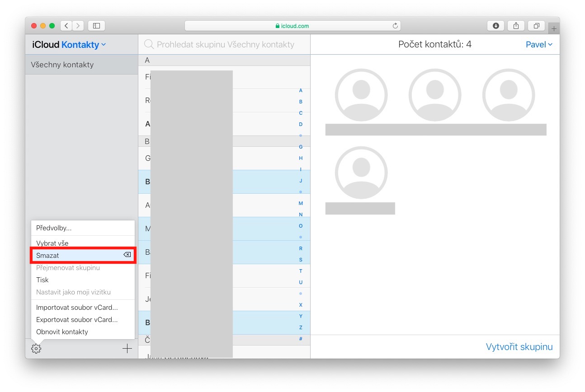The height and width of the screenshot is (392, 585).
Task: Click the first contact avatar placeholder
Action: point(361,95)
